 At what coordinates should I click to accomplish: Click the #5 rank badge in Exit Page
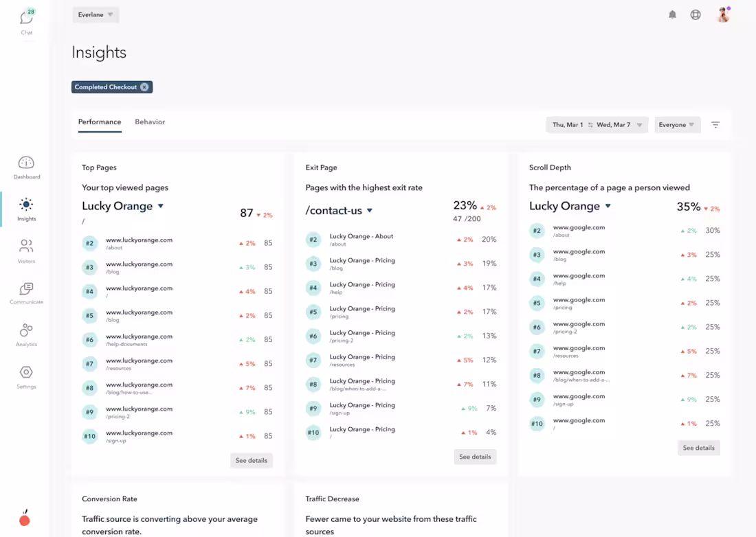coord(313,312)
